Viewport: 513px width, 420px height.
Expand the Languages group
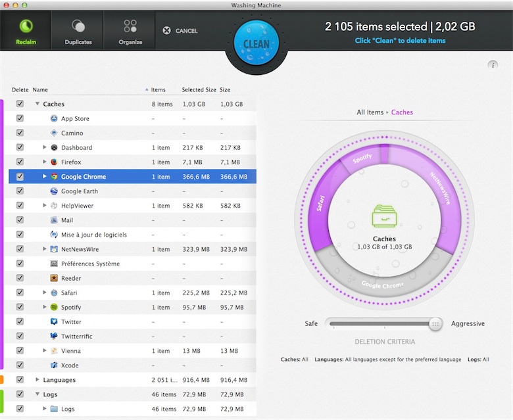[37, 379]
